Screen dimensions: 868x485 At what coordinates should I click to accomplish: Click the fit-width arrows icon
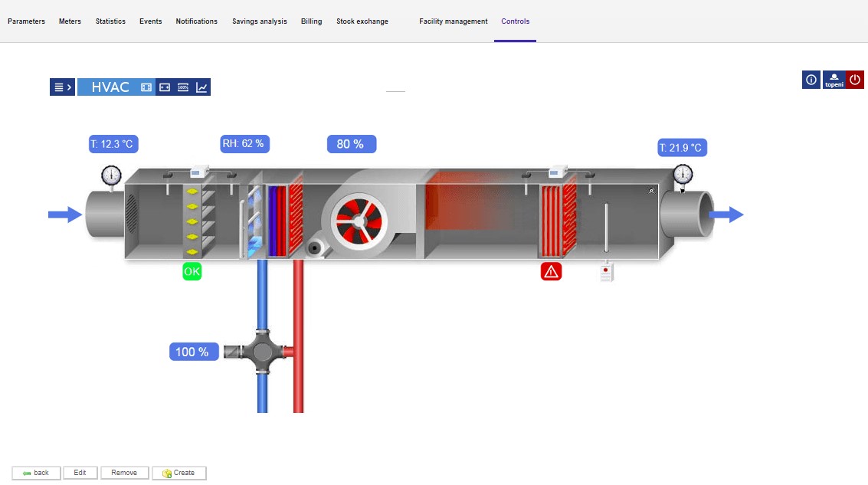coord(165,87)
